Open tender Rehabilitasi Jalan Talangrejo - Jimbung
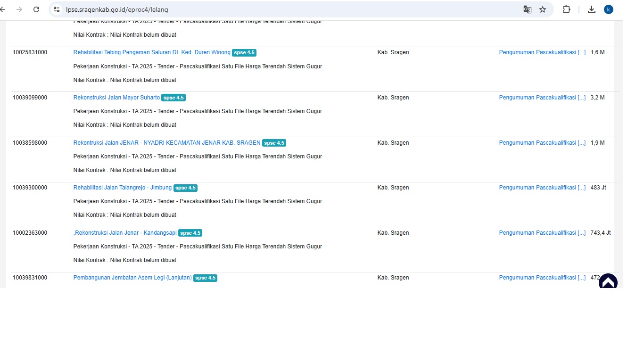Viewport: 644px width, 362px height. (x=123, y=188)
